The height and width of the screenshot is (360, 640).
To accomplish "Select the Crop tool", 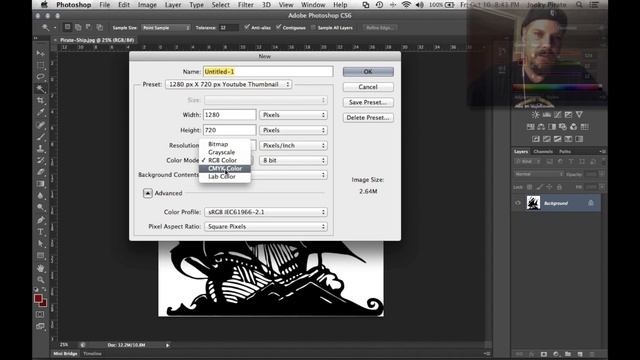I will 40,101.
